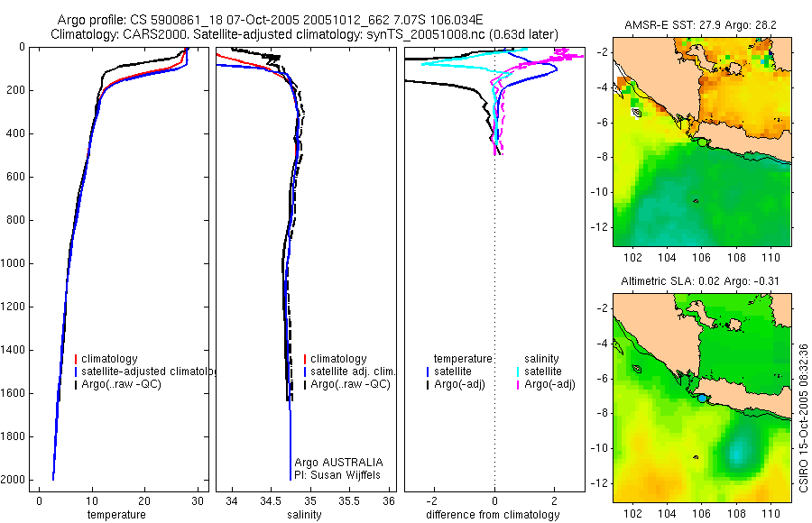Viewport: 812px width, 523px height.
Task: Click the 'salinity' legend heading in difference panel
Action: 541,359
